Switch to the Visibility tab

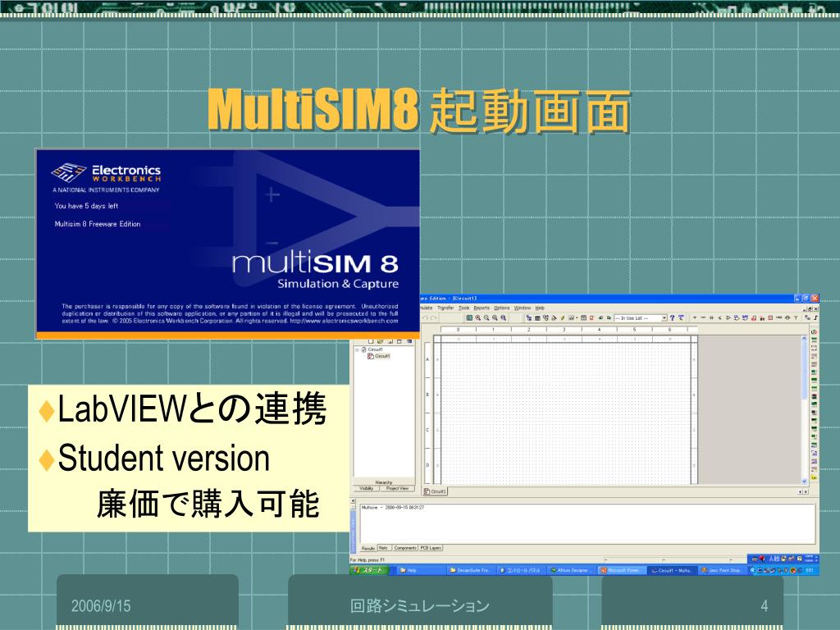(x=367, y=489)
